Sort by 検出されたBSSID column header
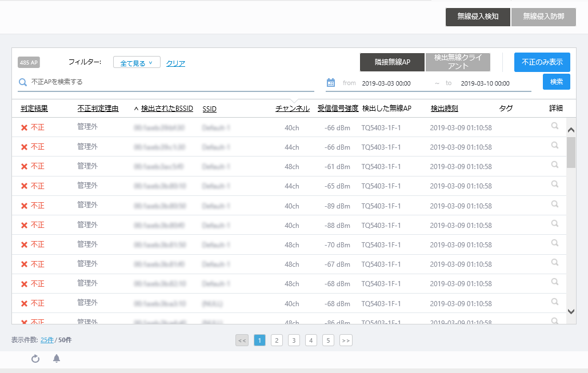The image size is (588, 373). (x=167, y=109)
